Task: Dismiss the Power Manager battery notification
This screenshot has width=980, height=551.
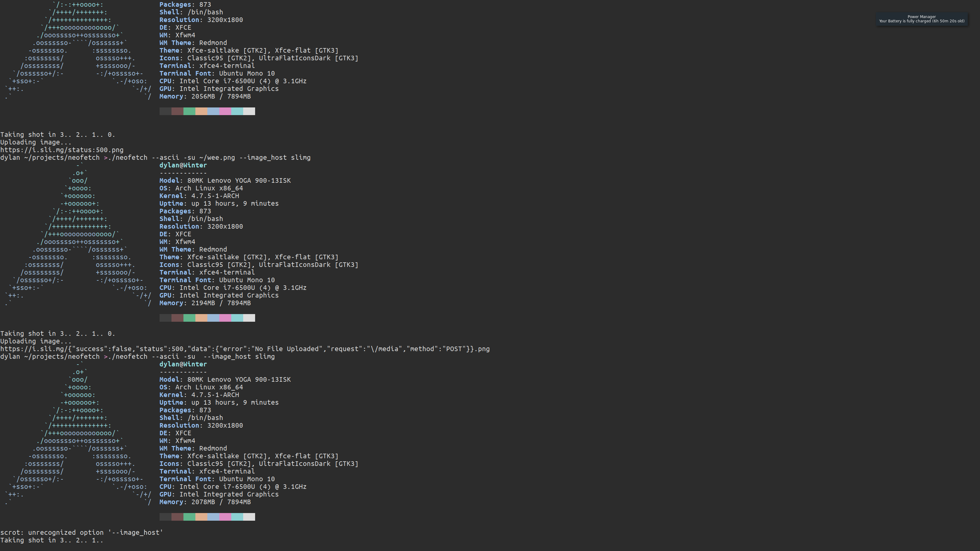Action: [921, 19]
